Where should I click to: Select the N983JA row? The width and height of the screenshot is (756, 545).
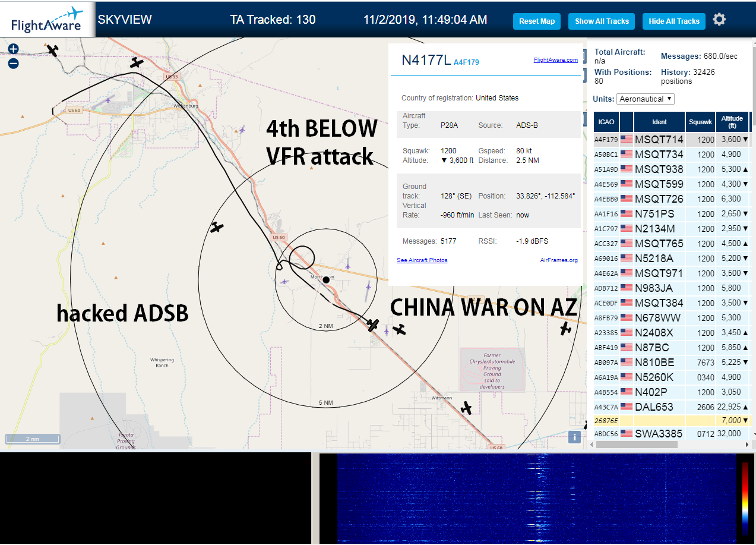pyautogui.click(x=672, y=288)
